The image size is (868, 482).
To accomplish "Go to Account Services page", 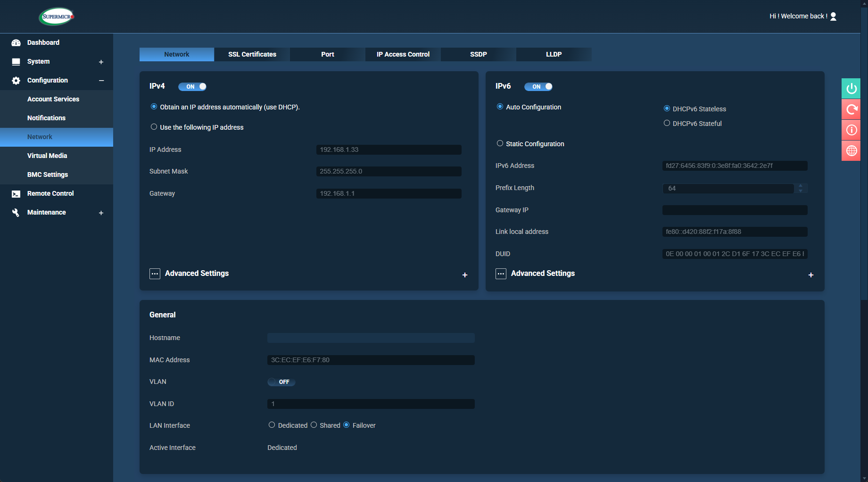I will pos(53,99).
